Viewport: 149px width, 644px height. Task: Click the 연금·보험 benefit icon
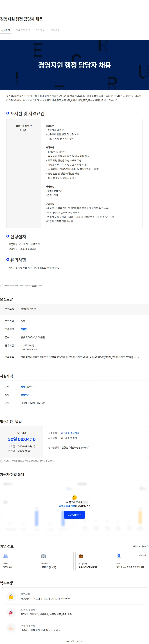click(x=11, y=596)
